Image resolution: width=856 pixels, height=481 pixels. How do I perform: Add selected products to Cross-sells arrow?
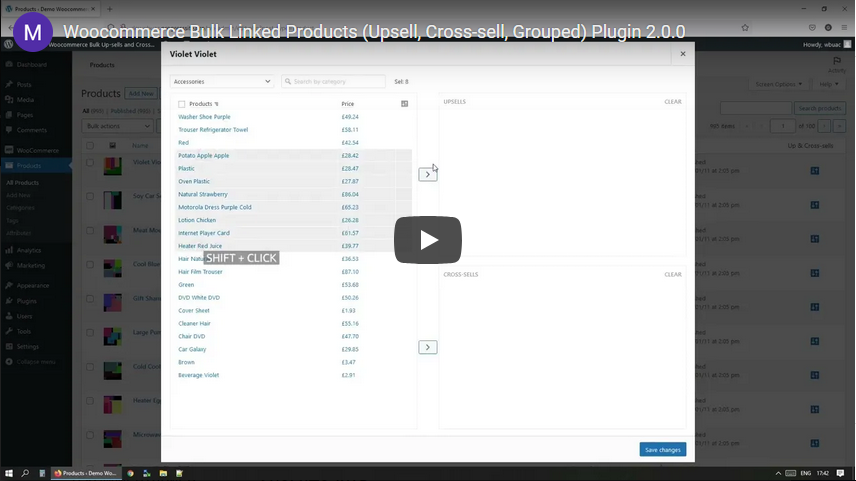[x=427, y=347]
